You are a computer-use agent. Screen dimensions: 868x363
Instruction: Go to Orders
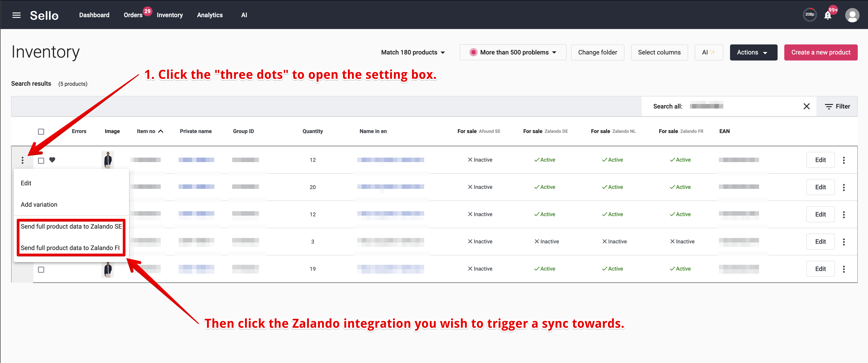[x=133, y=15]
